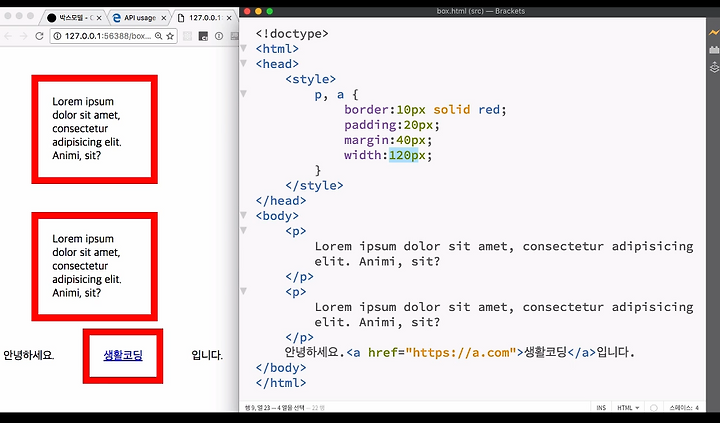The width and height of the screenshot is (720, 423).
Task: Click the layers-style icon in Brackets sidebar
Action: (x=714, y=67)
